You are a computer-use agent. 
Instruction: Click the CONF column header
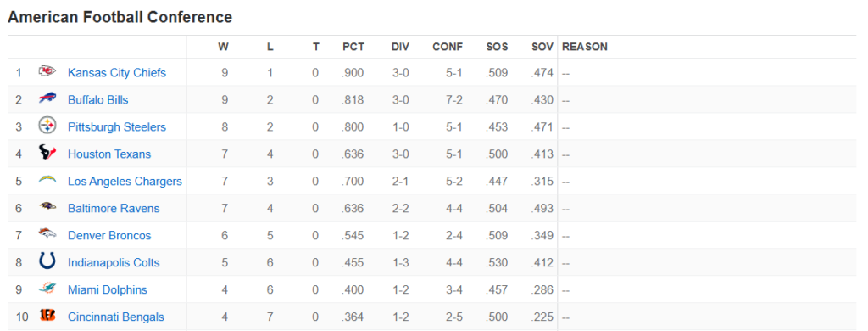[448, 48]
